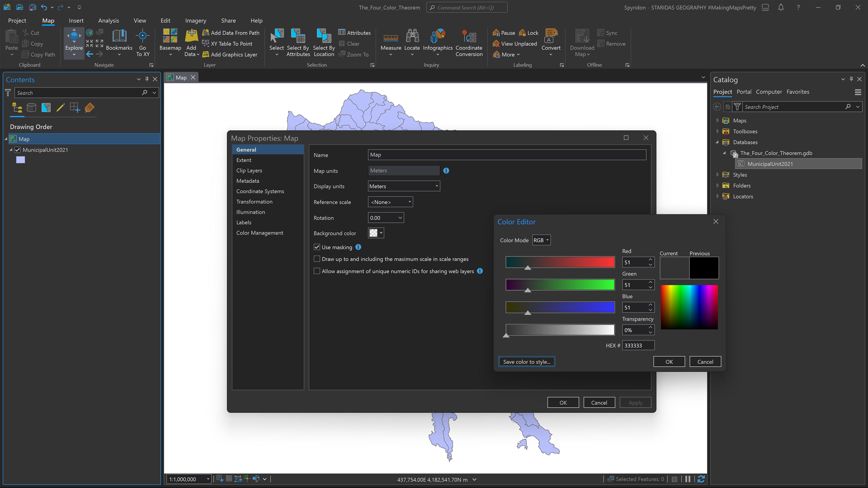Image resolution: width=868 pixels, height=488 pixels.
Task: Open Add Data From Path
Action: click(231, 33)
